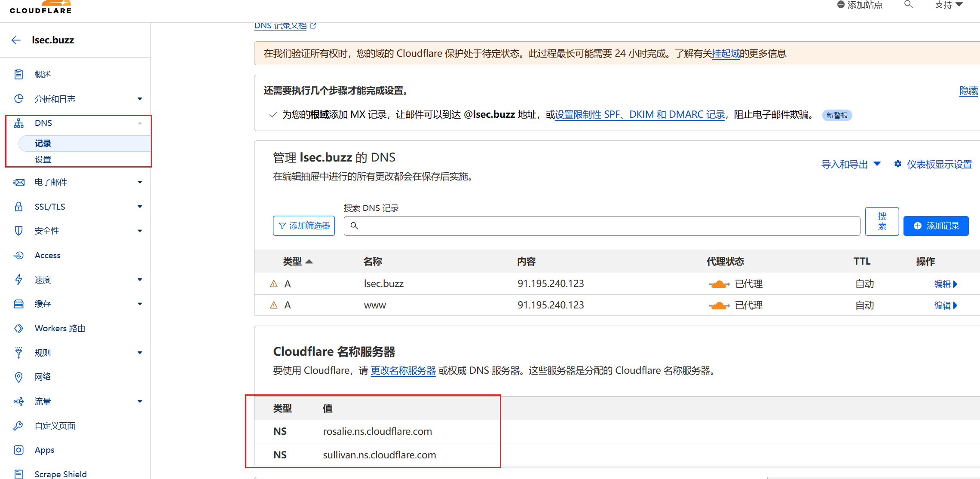Click warning triangle on lsec.buzz A record
Viewport: 980px width, 479px height.
pos(274,284)
